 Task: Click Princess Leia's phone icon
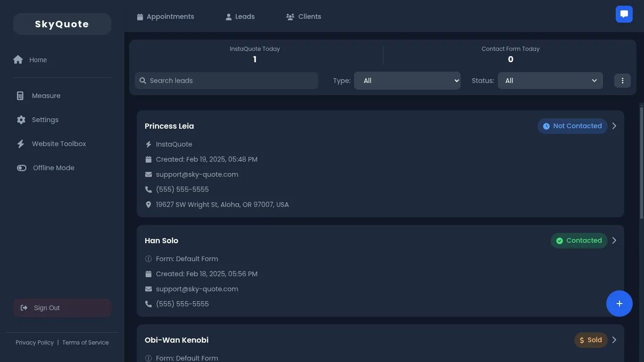[x=149, y=189]
